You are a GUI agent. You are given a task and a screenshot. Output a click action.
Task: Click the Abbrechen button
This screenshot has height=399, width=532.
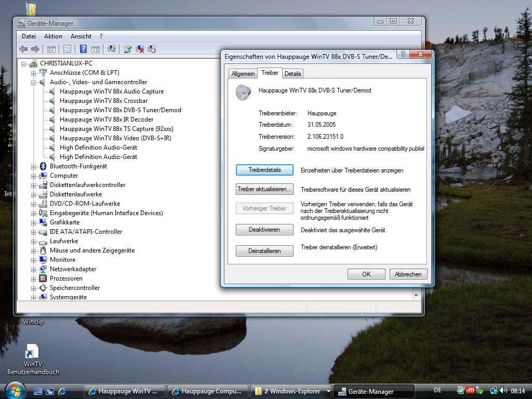pyautogui.click(x=408, y=274)
